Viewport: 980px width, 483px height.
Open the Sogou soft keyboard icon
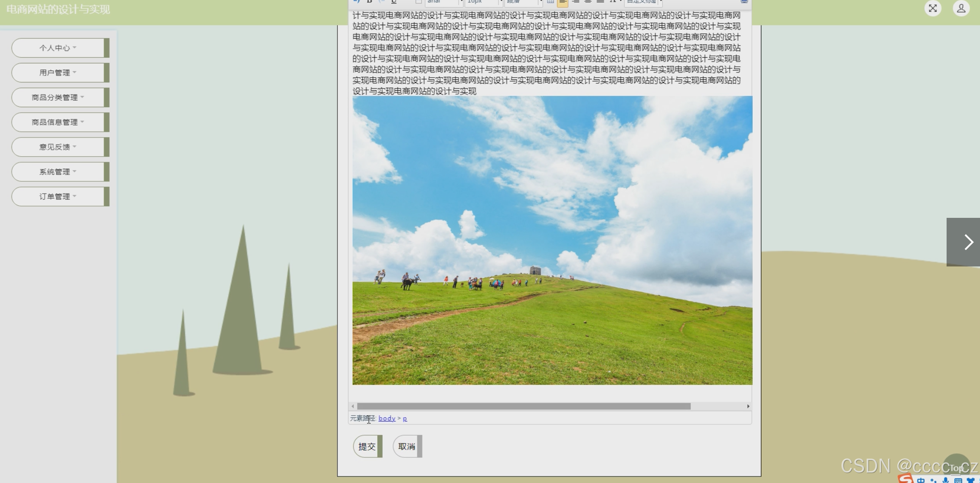[958, 480]
